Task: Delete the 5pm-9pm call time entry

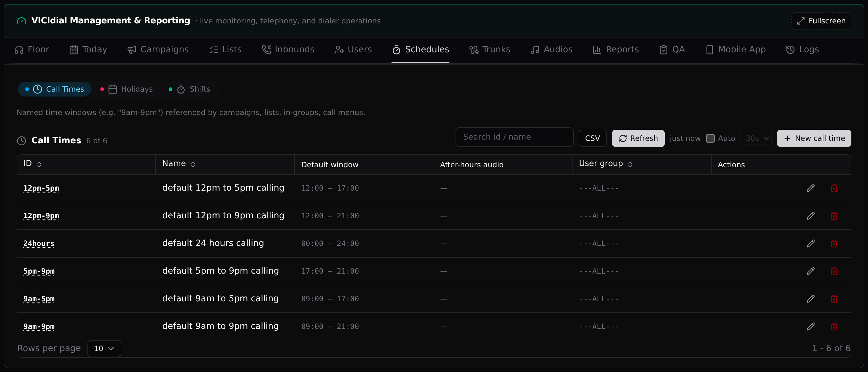Action: 834,271
